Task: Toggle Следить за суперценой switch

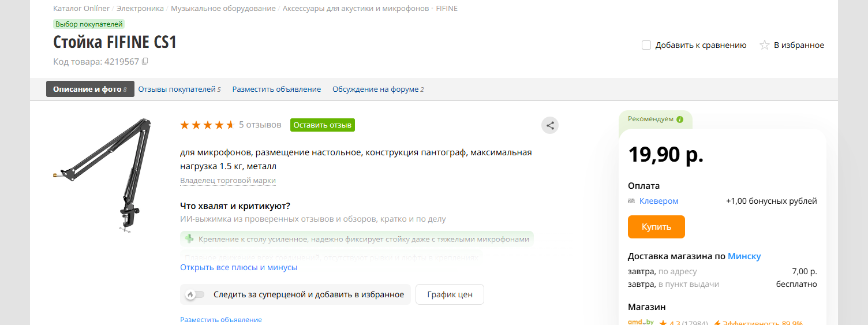Action: [194, 294]
